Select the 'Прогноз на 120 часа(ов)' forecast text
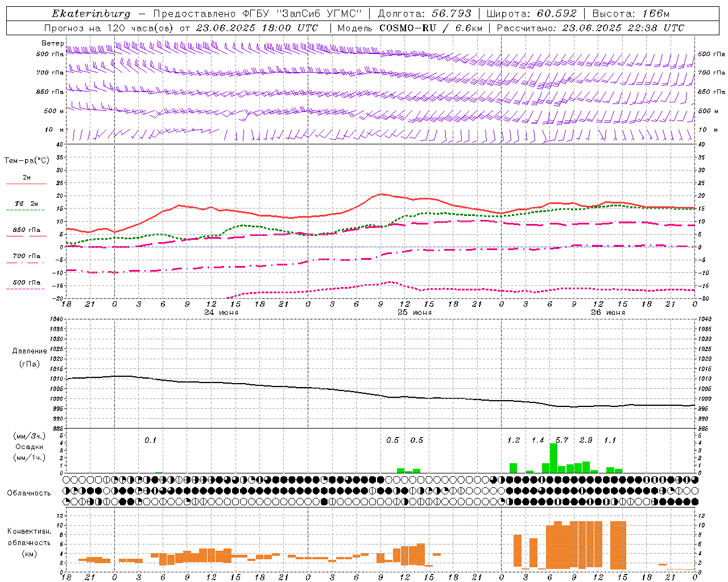 pyautogui.click(x=109, y=28)
